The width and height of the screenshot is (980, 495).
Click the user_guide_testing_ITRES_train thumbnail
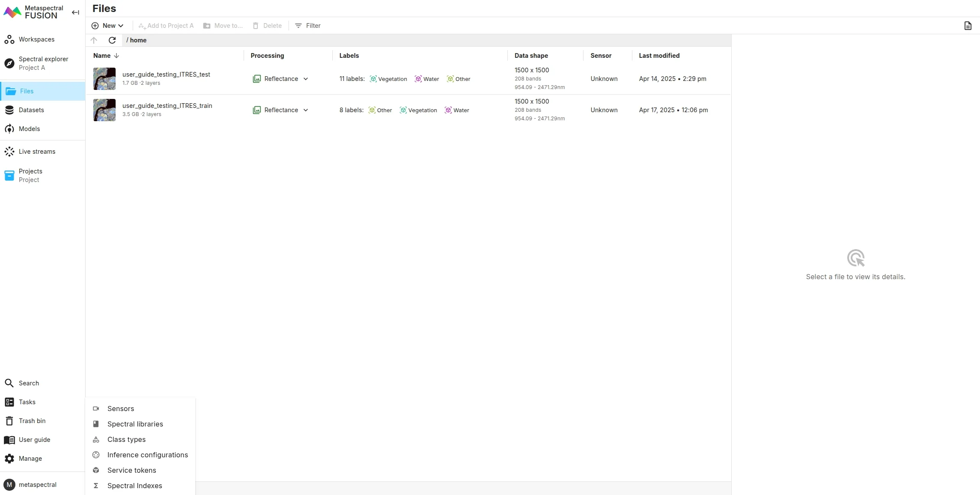104,110
